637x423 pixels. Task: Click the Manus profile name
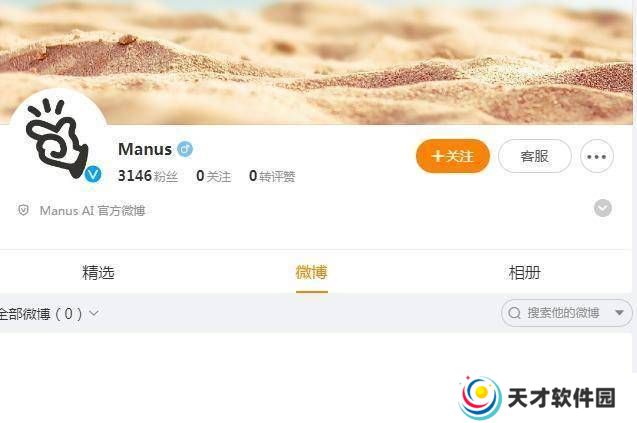(x=145, y=149)
